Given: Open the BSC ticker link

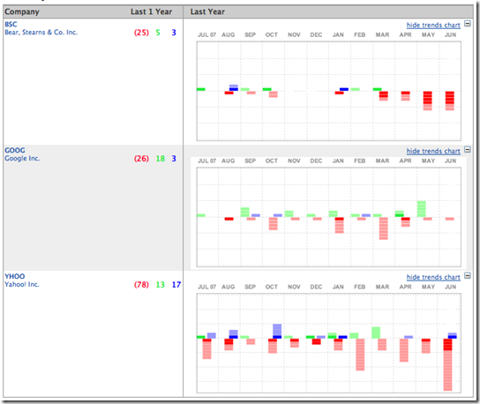Looking at the screenshot, I should point(11,24).
